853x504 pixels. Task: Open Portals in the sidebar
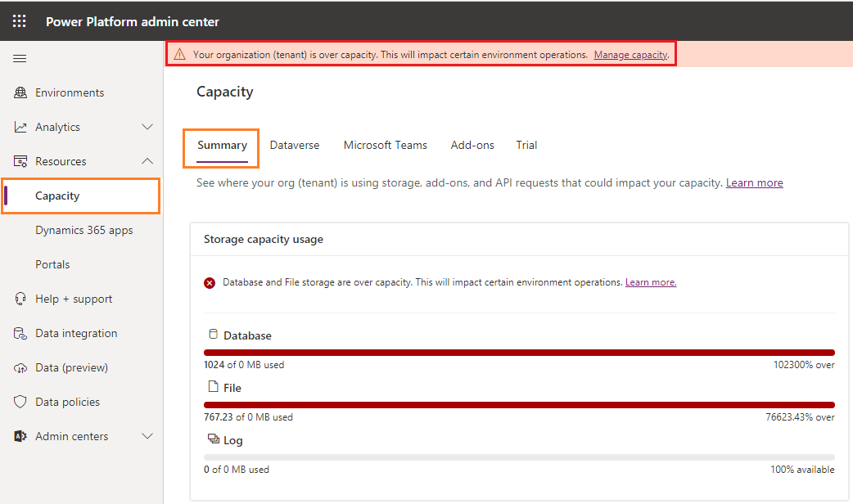click(x=52, y=264)
